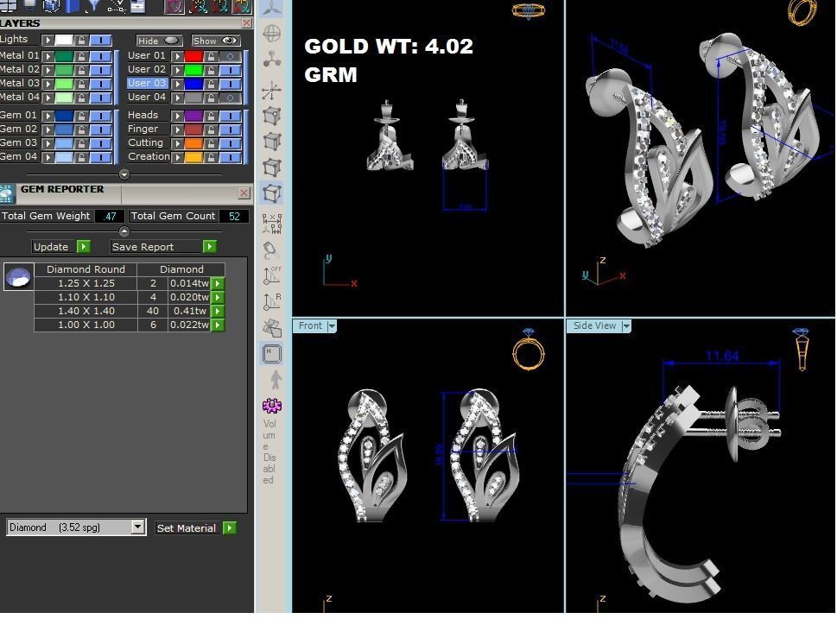Toggle visibility of Finger layer

coord(230,129)
